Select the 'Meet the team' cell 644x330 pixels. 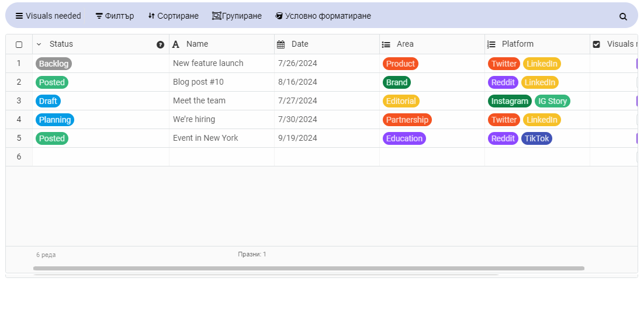click(x=222, y=101)
